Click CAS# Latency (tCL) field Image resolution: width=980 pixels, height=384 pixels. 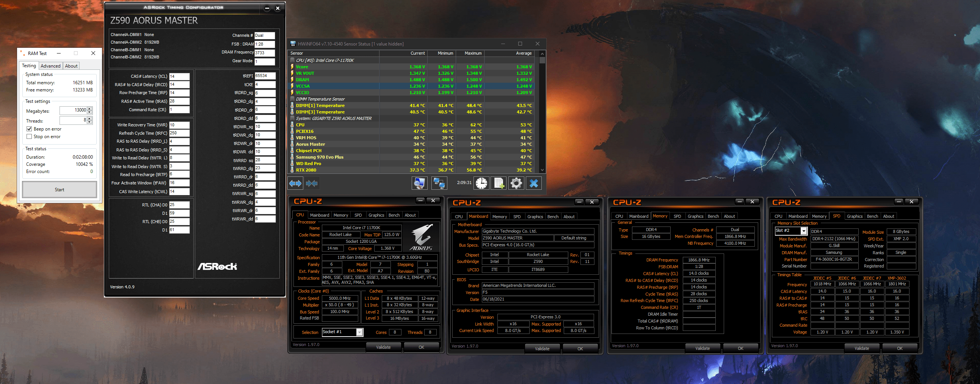click(179, 76)
